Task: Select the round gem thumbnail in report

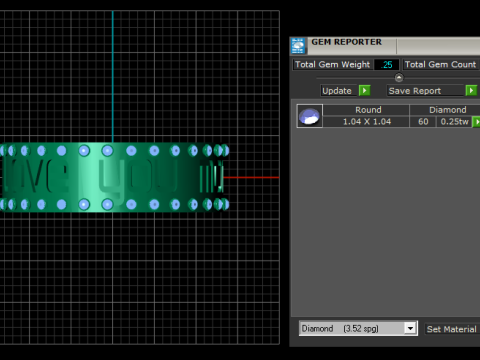Action: [x=310, y=116]
